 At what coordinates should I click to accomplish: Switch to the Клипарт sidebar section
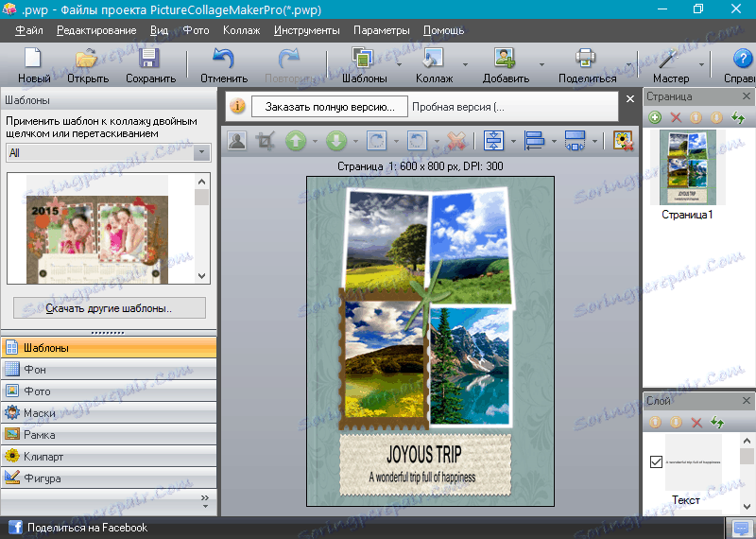[x=109, y=457]
